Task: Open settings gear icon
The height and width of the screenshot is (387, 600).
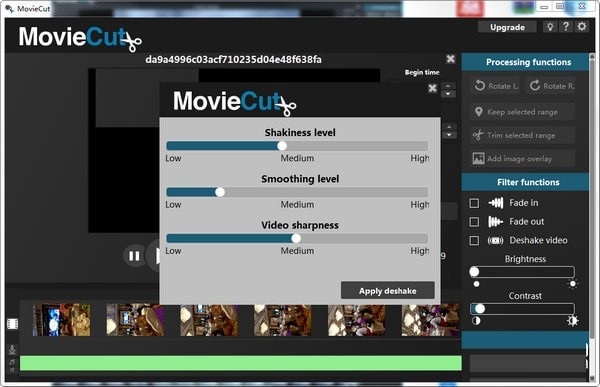Action: tap(582, 27)
